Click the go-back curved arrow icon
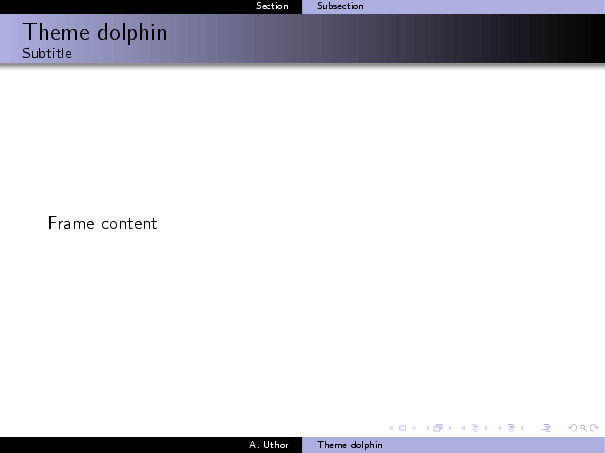 [x=570, y=428]
